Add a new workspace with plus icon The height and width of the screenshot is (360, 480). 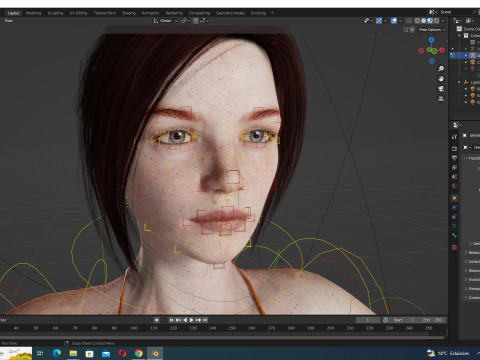272,13
